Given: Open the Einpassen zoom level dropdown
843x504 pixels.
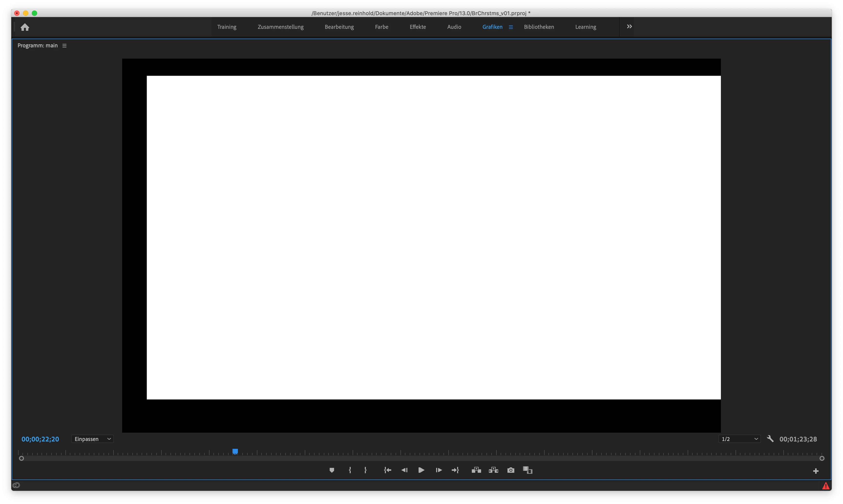Looking at the screenshot, I should coord(92,439).
